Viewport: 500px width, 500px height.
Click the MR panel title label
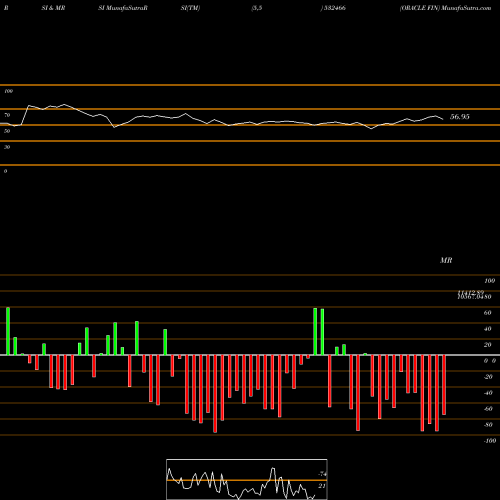[446, 260]
